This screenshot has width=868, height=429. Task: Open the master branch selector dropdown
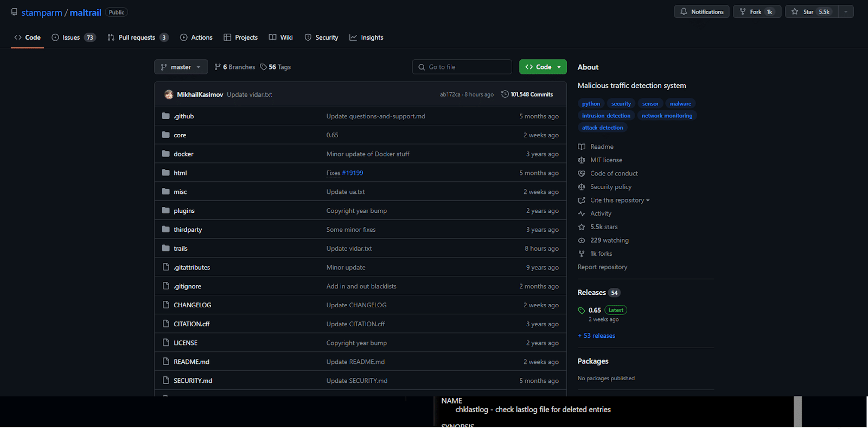(181, 67)
